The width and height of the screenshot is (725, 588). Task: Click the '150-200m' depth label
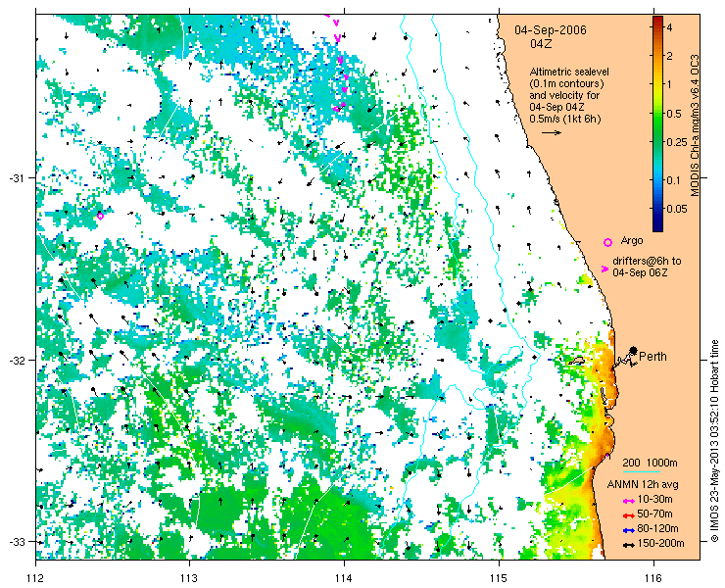pos(660,544)
